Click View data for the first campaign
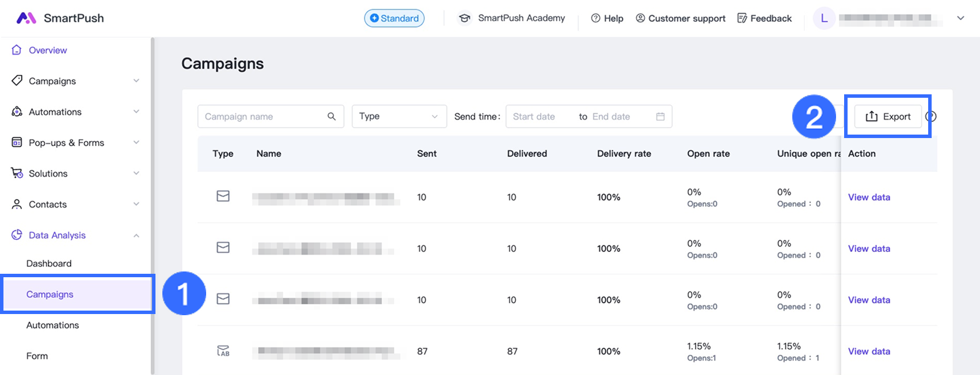The width and height of the screenshot is (980, 375). pos(869,197)
